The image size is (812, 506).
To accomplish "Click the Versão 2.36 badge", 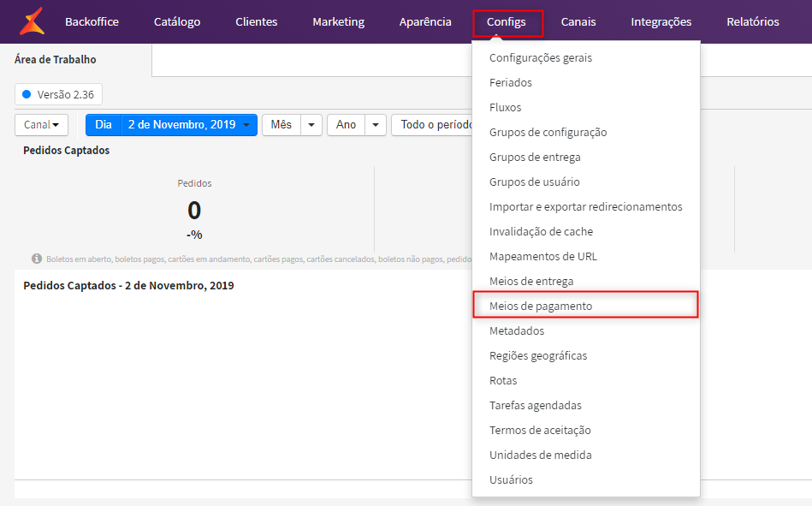I will [x=58, y=94].
